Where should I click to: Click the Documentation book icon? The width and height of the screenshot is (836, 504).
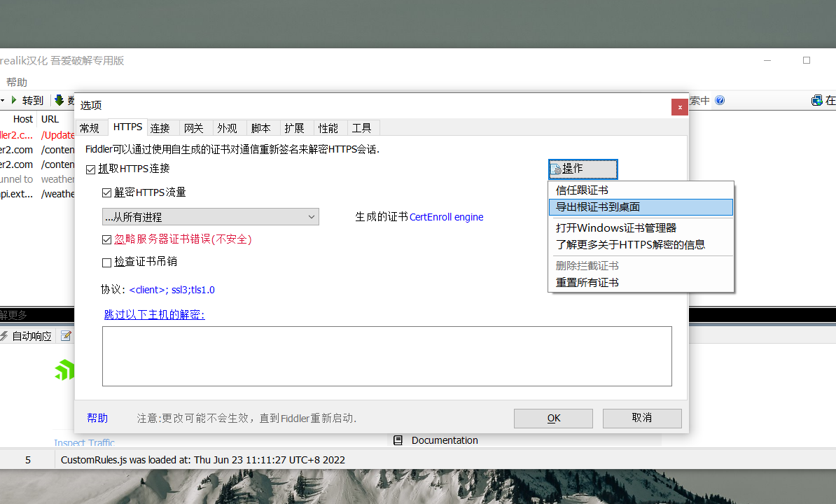398,440
